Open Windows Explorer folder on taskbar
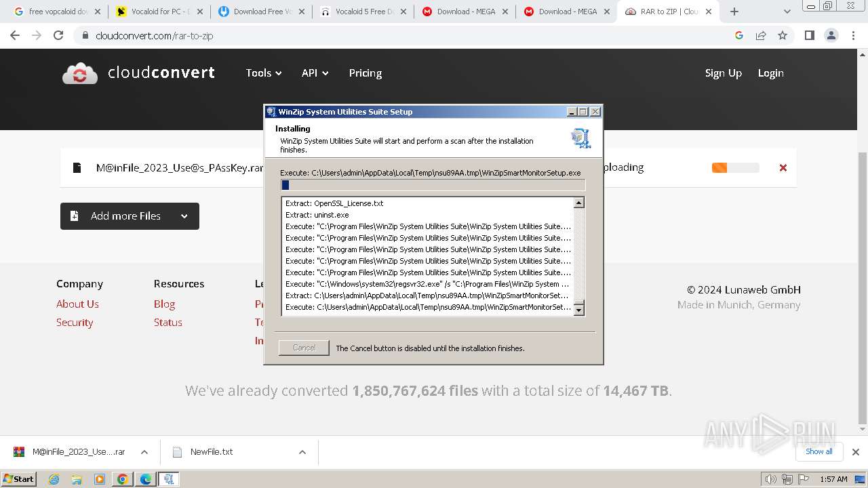Screen dimensions: 868x488 pyautogui.click(x=77, y=479)
